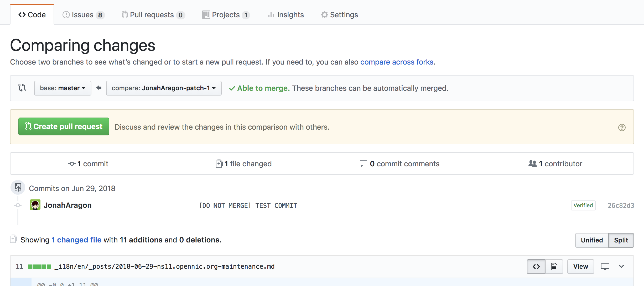Display the rich diff document icon

click(x=554, y=267)
